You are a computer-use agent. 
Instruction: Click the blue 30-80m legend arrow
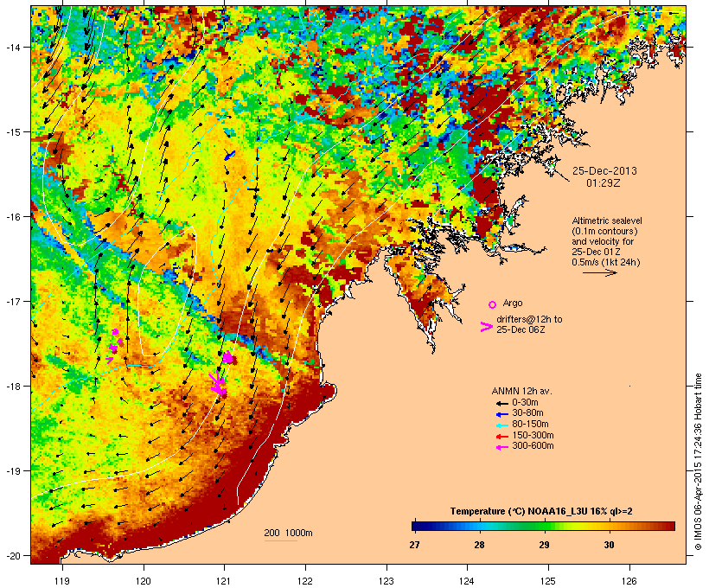[x=501, y=414]
